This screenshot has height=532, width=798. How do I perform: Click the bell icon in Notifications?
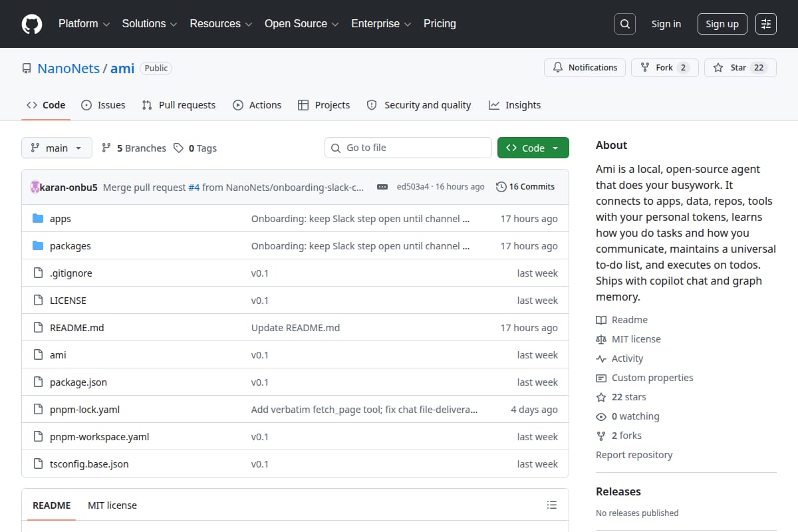click(x=558, y=68)
